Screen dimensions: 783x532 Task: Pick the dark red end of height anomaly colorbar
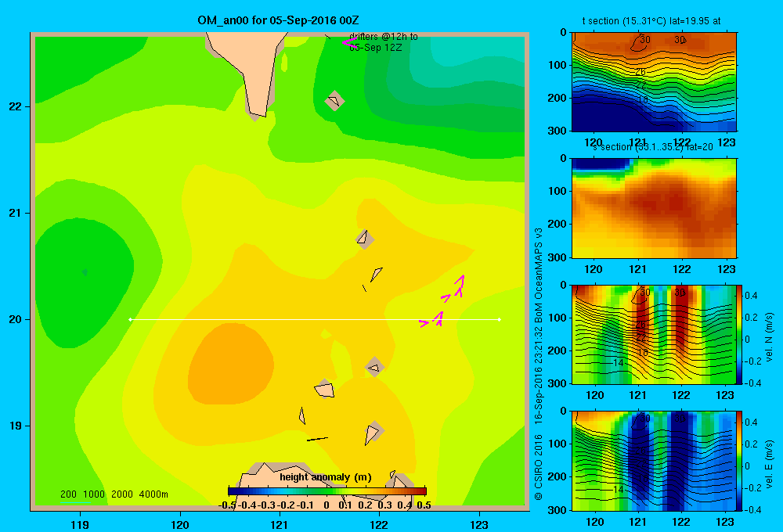point(420,491)
